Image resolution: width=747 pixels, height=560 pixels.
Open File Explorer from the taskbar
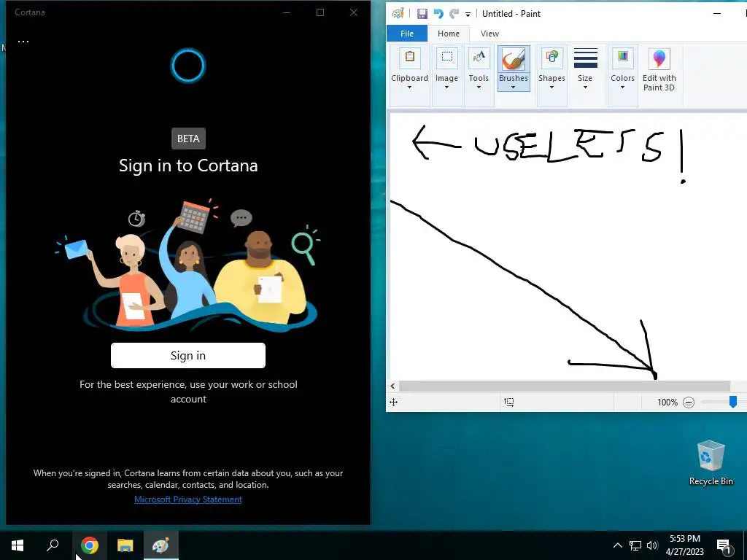[x=125, y=545]
